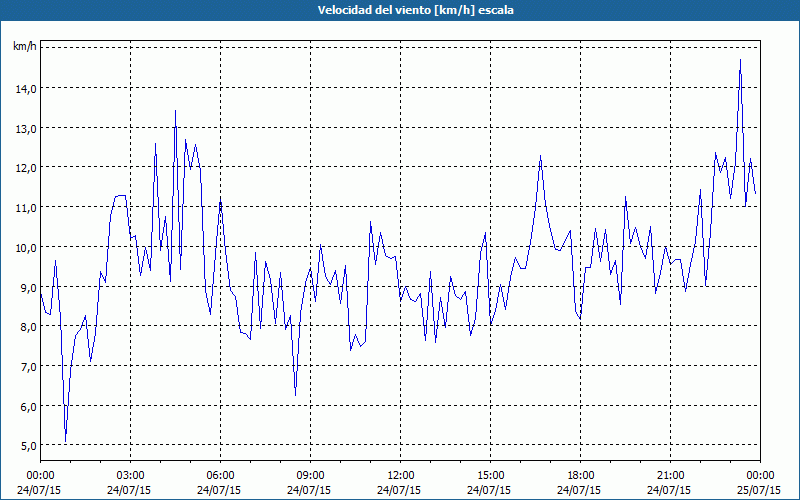Select the 5,0 y-axis value

pyautogui.click(x=28, y=445)
